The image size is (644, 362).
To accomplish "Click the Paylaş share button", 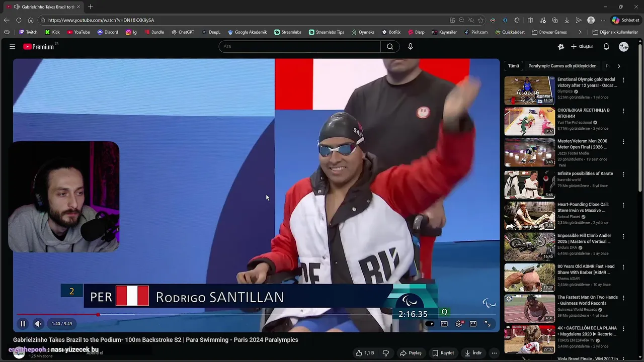I will click(x=411, y=353).
